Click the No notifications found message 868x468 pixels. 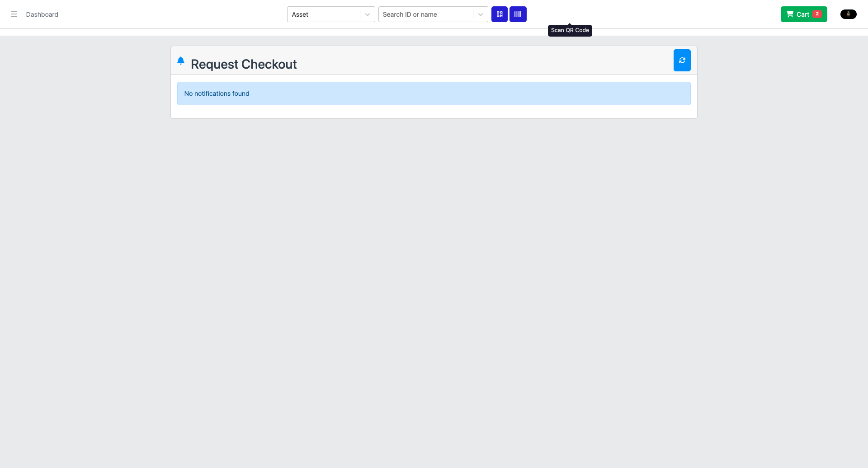[x=217, y=94]
